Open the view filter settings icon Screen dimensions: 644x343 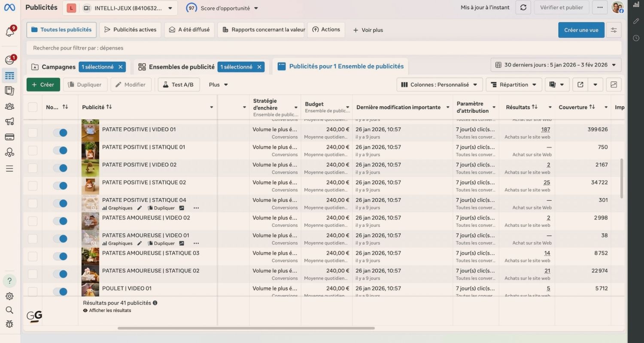[614, 30]
